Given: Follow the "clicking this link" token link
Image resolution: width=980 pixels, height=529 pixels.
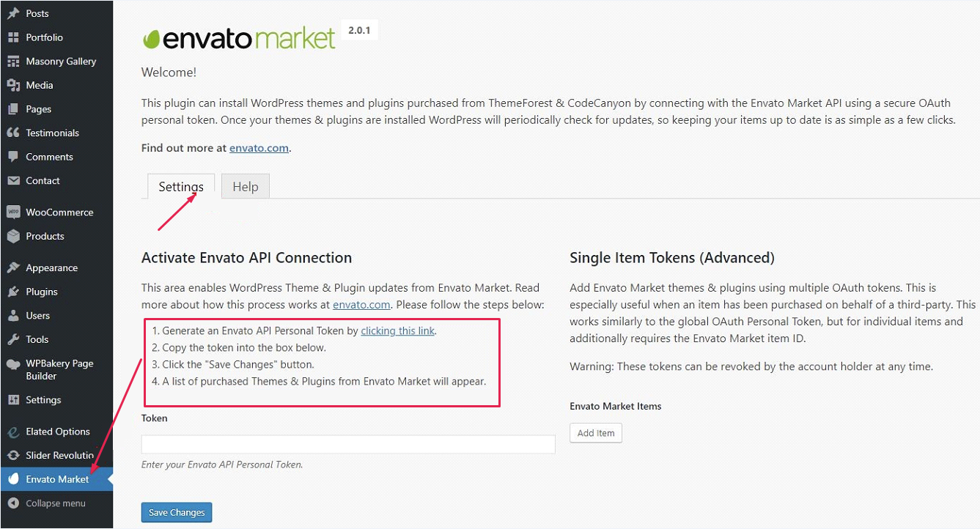Looking at the screenshot, I should (x=397, y=331).
